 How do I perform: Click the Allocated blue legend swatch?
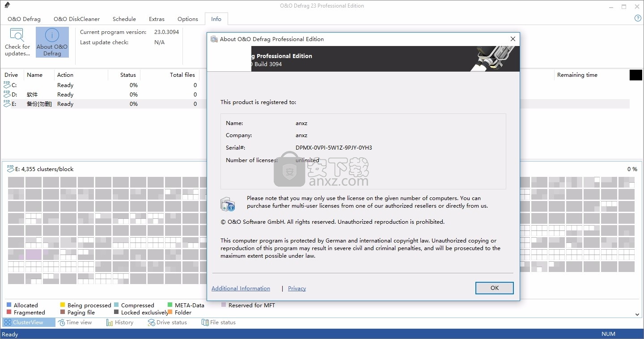tap(9, 305)
